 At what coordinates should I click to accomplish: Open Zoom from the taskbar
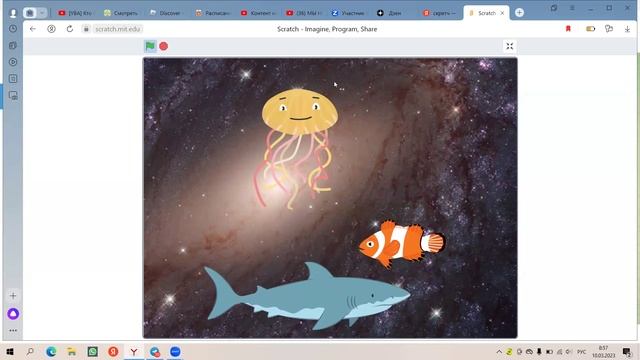pos(175,351)
